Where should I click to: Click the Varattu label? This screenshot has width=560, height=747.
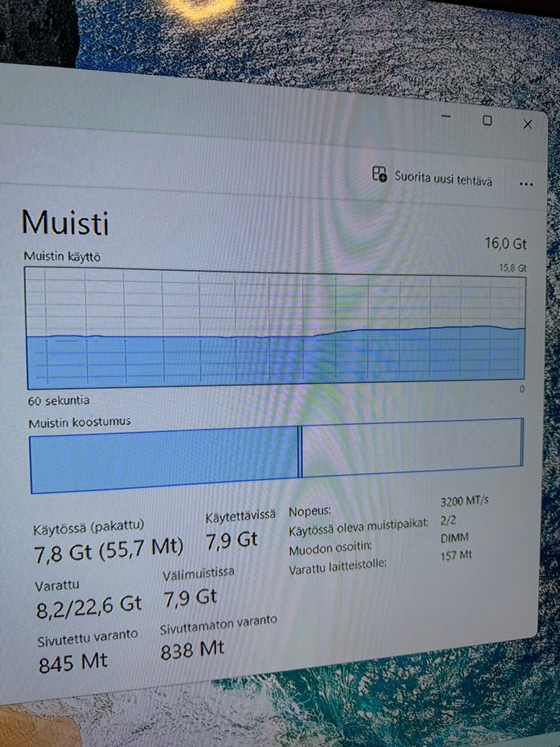click(x=57, y=585)
